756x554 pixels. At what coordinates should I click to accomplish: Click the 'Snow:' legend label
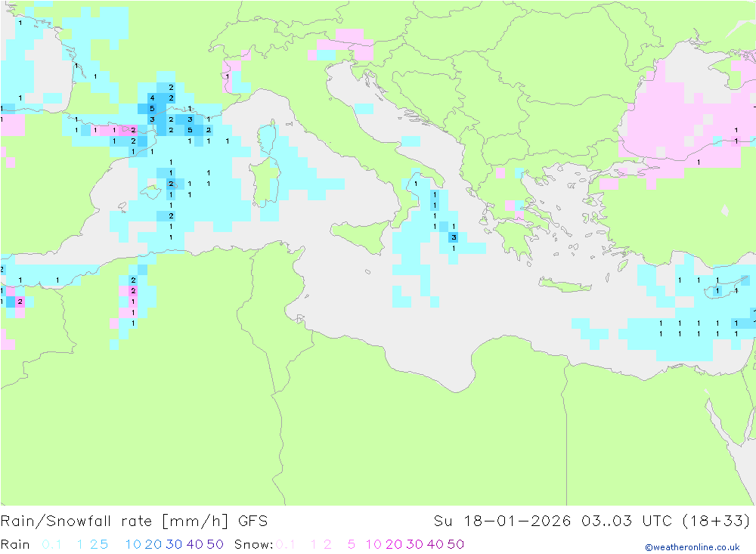[x=253, y=544]
